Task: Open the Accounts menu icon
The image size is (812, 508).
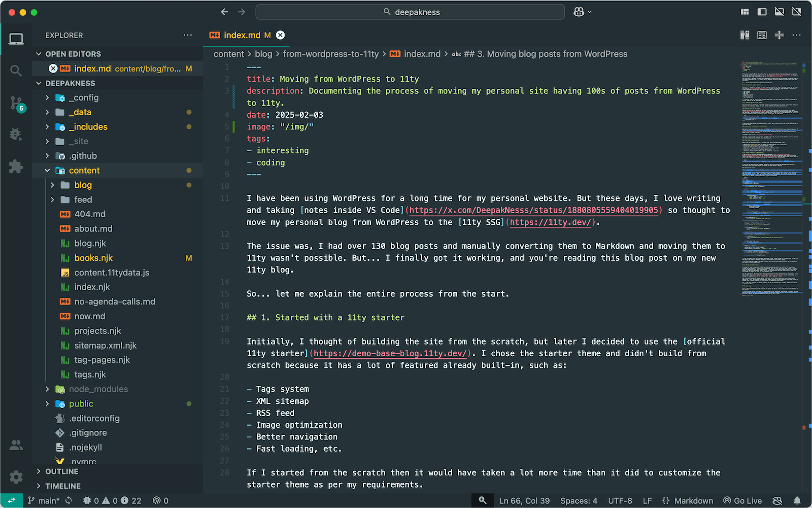Action: click(x=16, y=445)
